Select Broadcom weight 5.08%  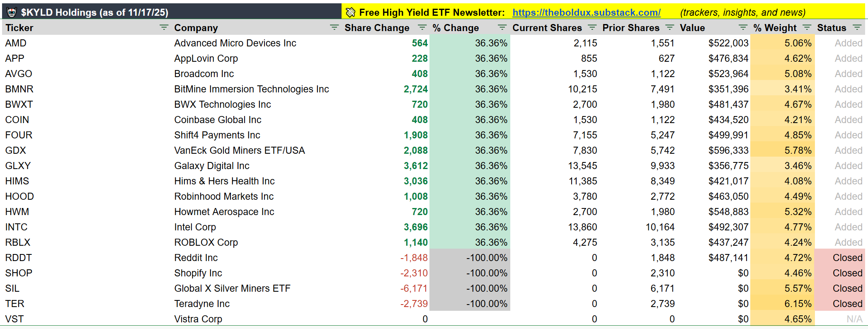pos(783,74)
